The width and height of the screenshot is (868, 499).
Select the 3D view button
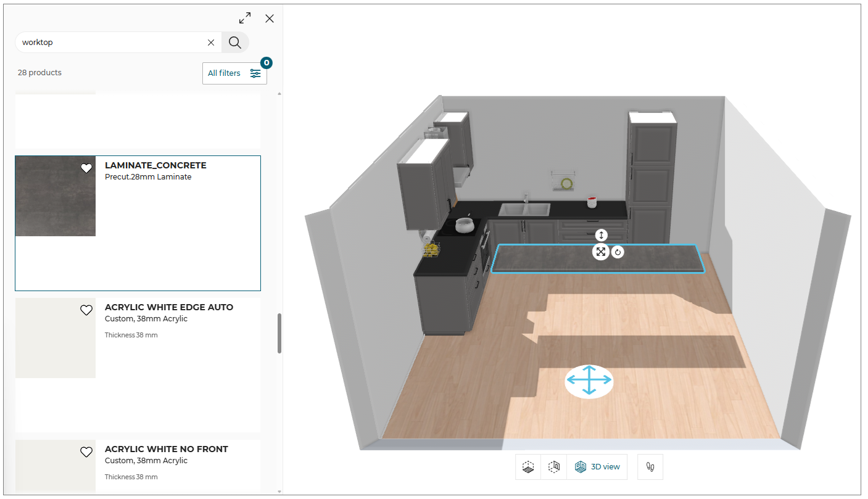pos(597,467)
